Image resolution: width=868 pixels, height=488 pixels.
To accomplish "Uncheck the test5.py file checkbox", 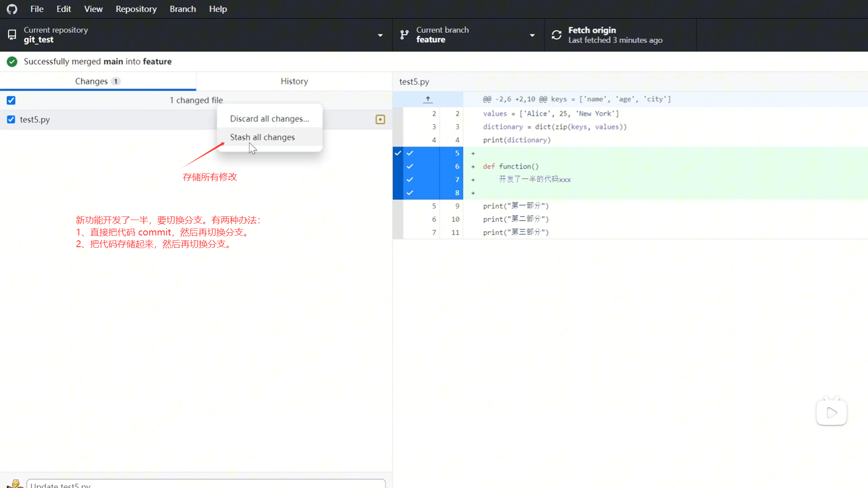I will click(11, 119).
